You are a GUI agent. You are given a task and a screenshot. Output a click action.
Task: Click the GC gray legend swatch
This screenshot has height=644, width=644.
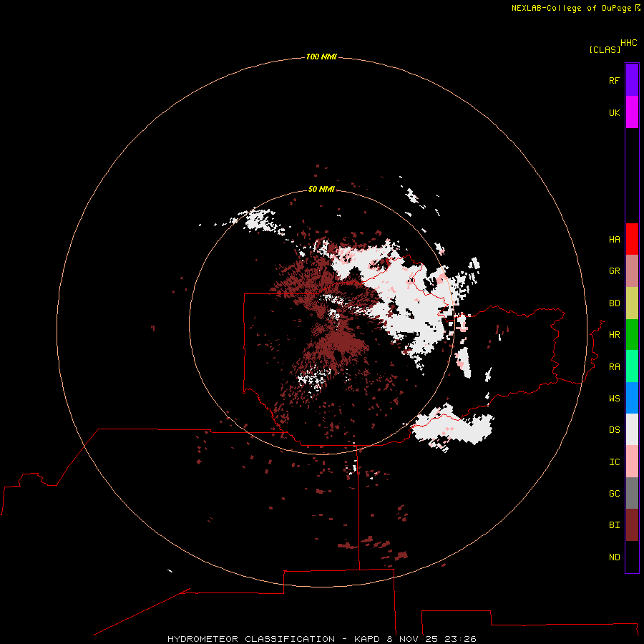[x=632, y=493]
